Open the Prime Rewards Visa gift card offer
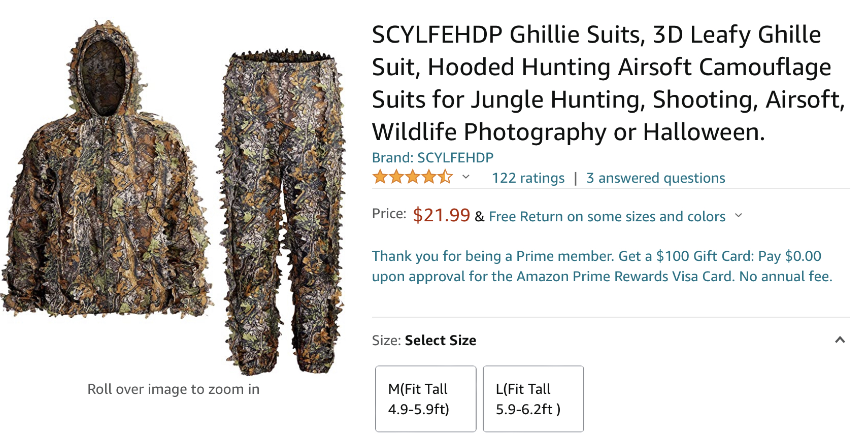Image resolution: width=868 pixels, height=438 pixels. tap(602, 266)
